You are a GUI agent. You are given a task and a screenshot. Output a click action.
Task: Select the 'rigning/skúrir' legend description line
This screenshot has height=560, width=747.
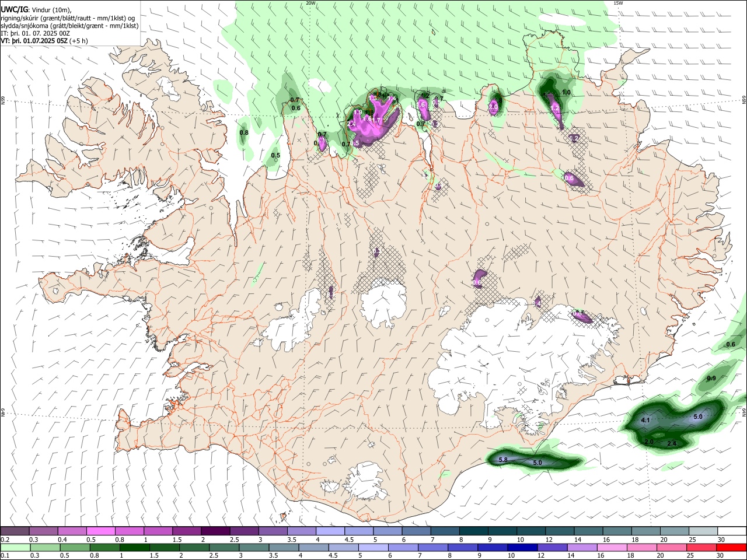tap(68, 18)
